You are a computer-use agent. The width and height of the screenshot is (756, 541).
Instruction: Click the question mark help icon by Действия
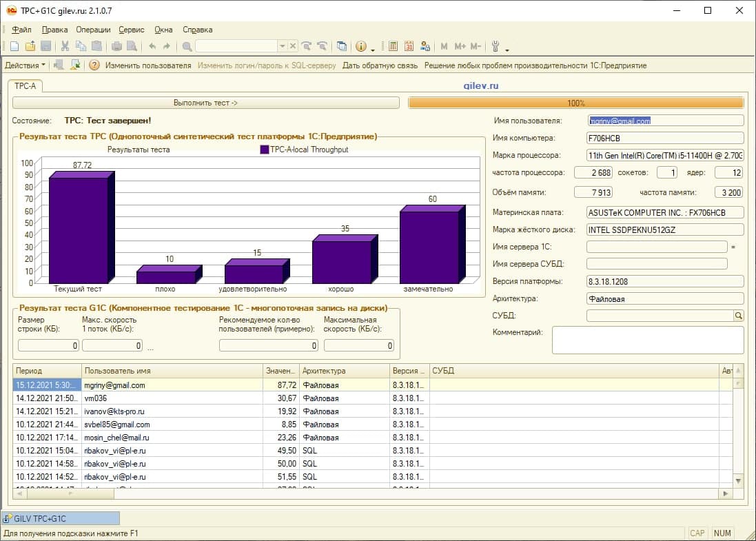coord(94,65)
